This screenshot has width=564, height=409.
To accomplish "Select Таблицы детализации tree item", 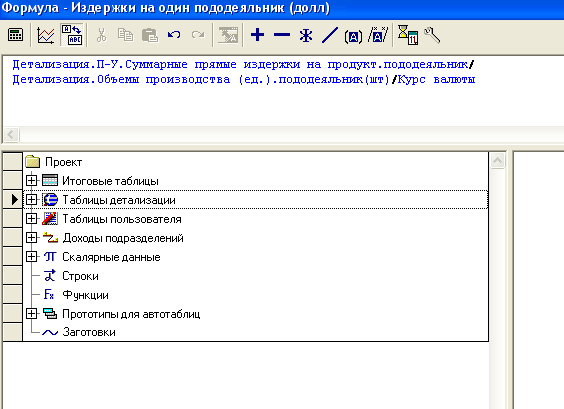I will 119,200.
